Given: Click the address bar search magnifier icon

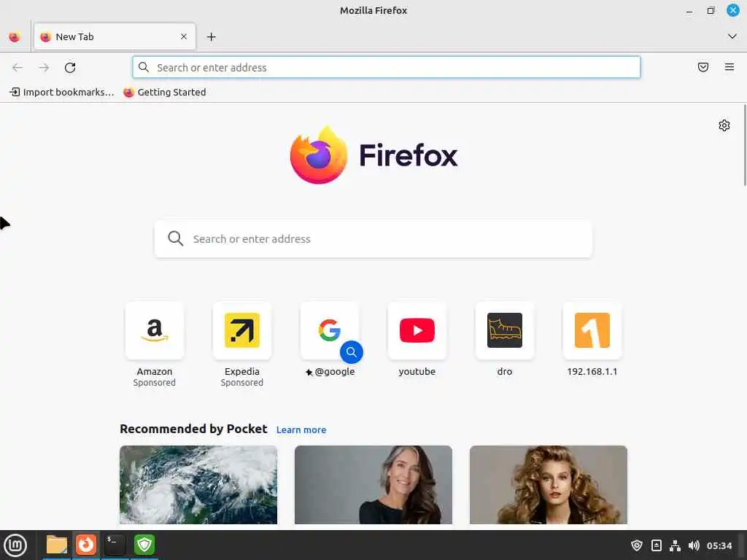Looking at the screenshot, I should 144,67.
